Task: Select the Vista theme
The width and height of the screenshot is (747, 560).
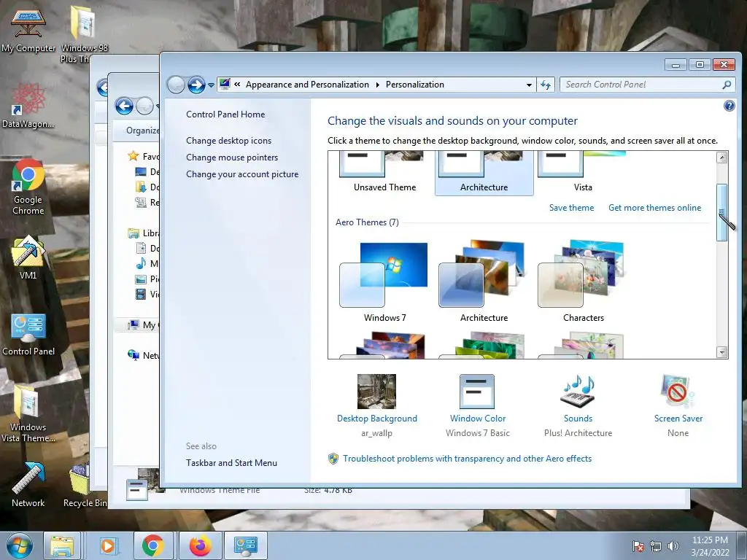Action: coord(583,174)
